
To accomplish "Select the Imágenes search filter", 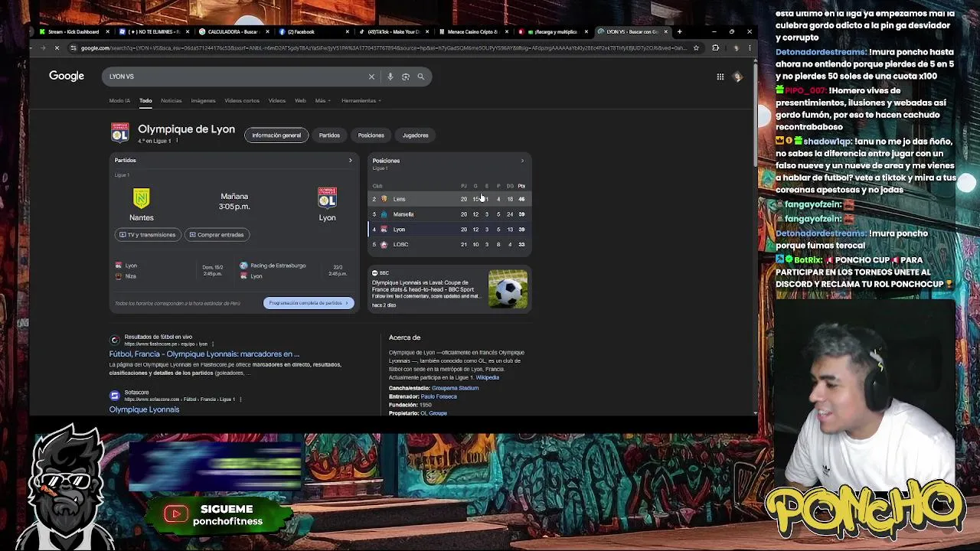I will pos(203,100).
